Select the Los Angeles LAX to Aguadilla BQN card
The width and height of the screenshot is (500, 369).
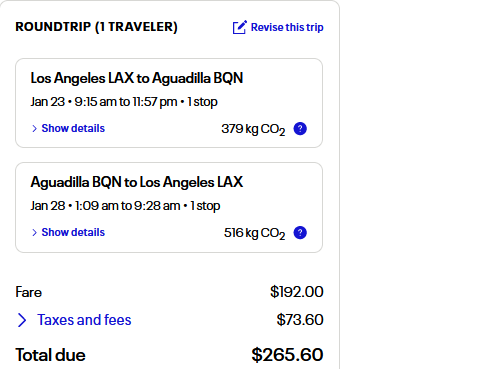point(169,103)
